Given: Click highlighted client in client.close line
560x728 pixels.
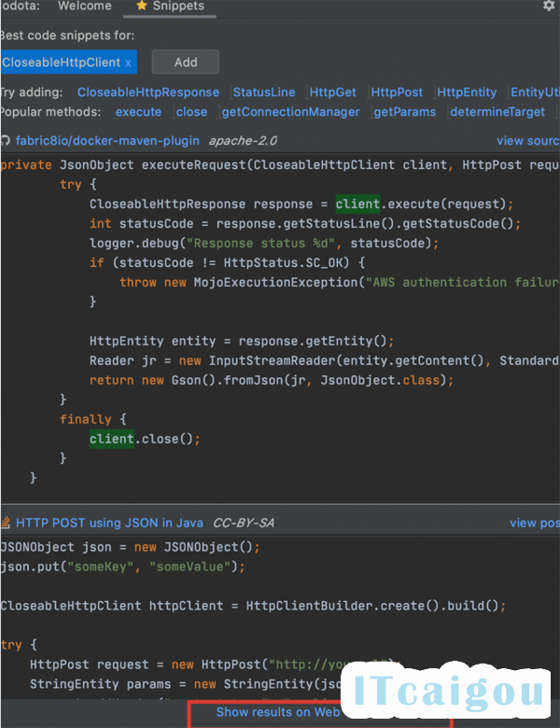Looking at the screenshot, I should [x=112, y=440].
